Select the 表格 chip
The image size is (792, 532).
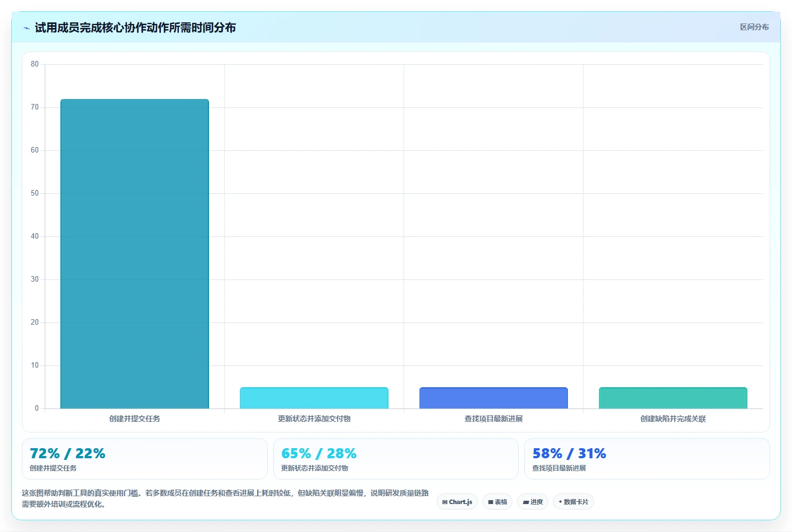[x=497, y=502]
